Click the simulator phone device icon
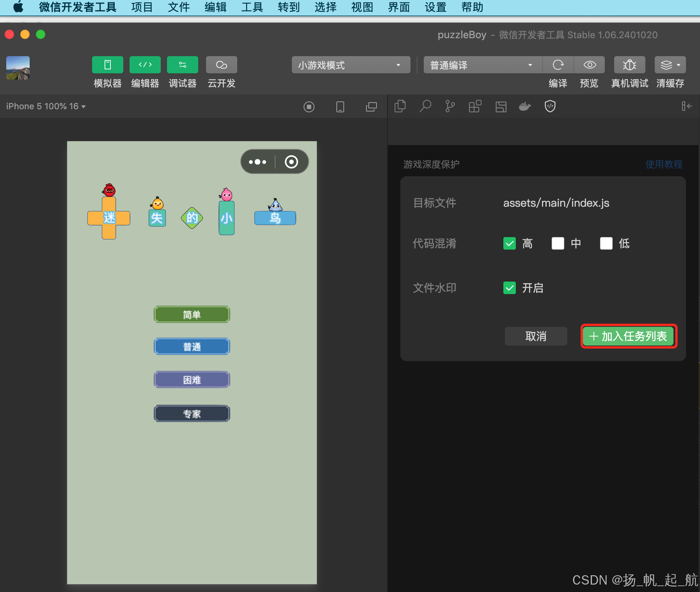Image resolution: width=700 pixels, height=592 pixels. [x=340, y=106]
